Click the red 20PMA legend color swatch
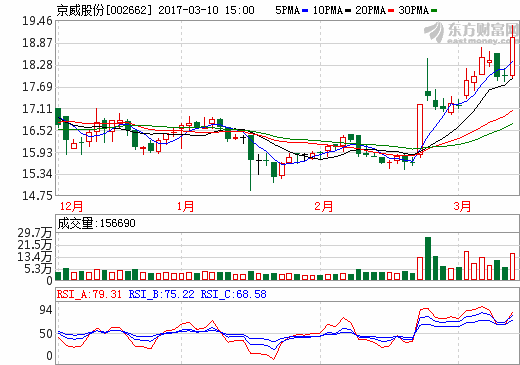This screenshot has height=365, width=520. 391,11
